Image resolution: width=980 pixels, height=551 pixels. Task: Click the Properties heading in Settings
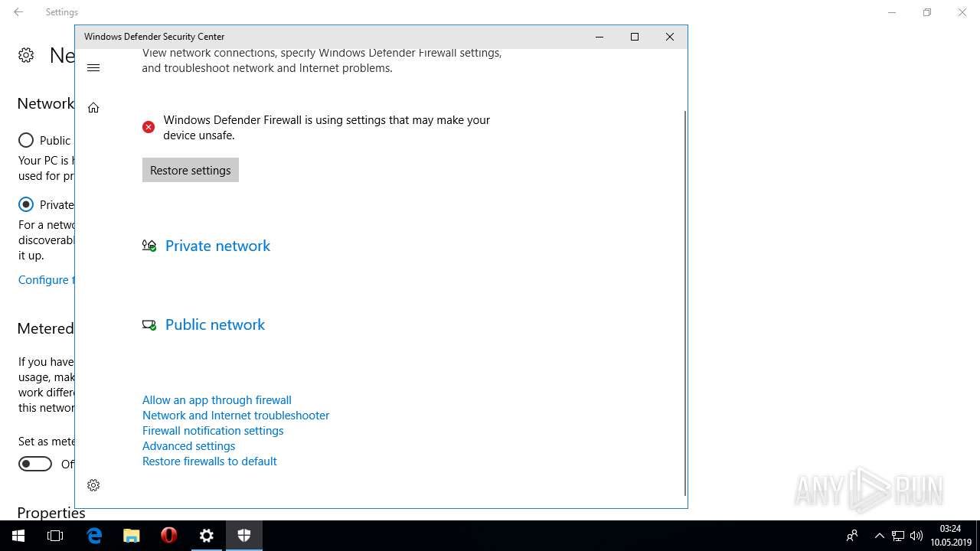[x=51, y=512]
